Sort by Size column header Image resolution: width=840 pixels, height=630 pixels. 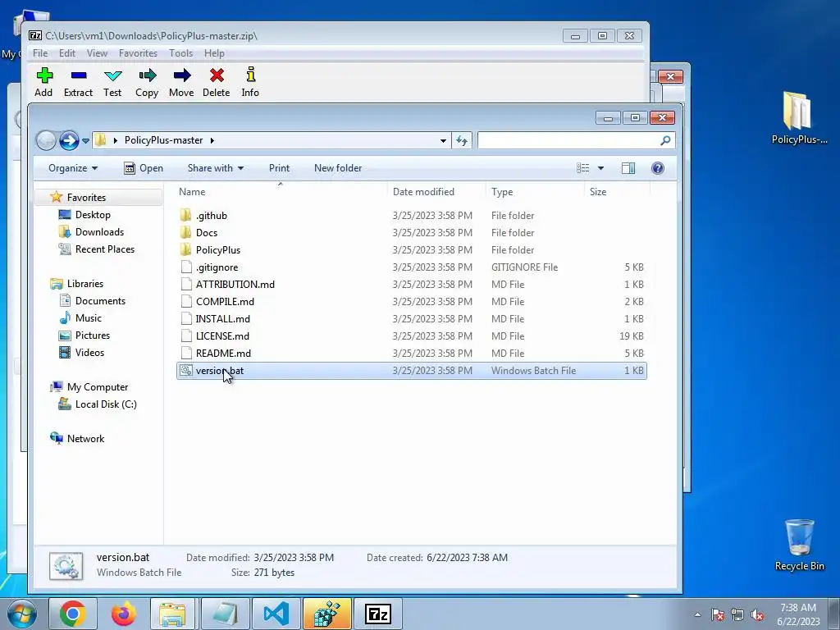point(617,192)
